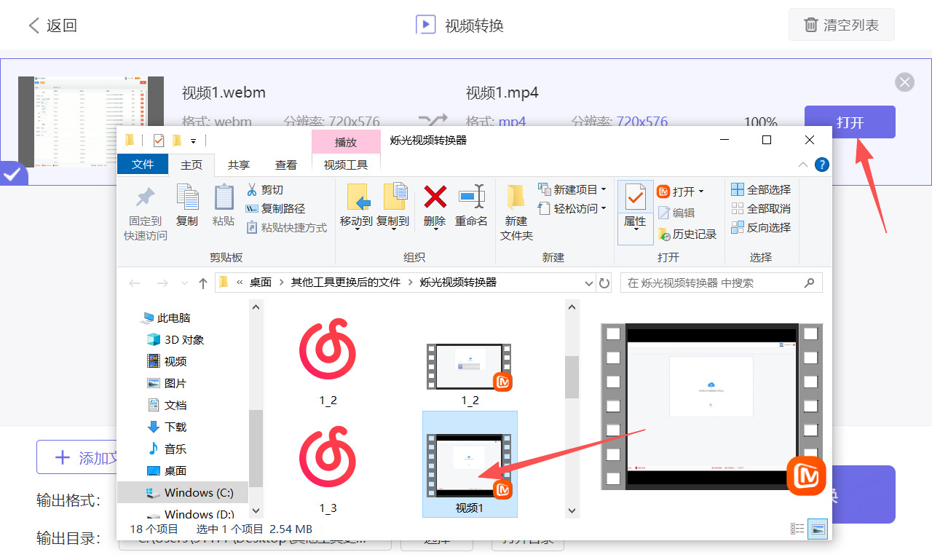This screenshot has width=932, height=560.
Task: Go up one folder level in Explorer
Action: click(x=203, y=283)
